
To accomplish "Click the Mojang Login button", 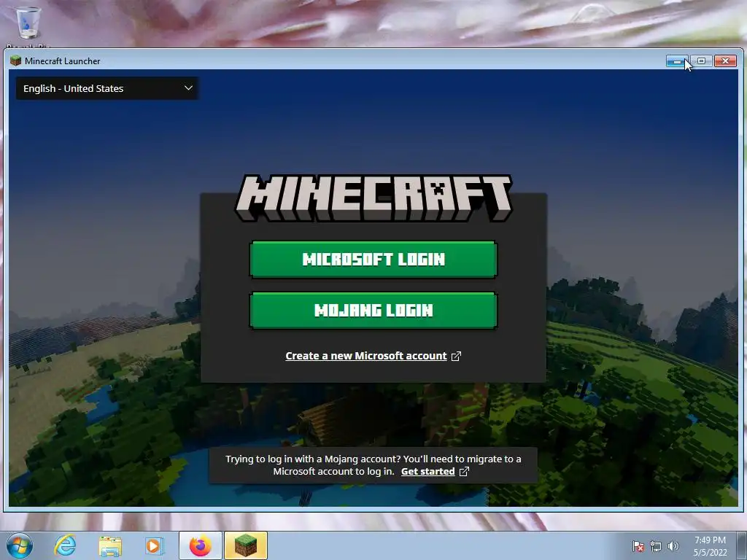I will point(373,311).
